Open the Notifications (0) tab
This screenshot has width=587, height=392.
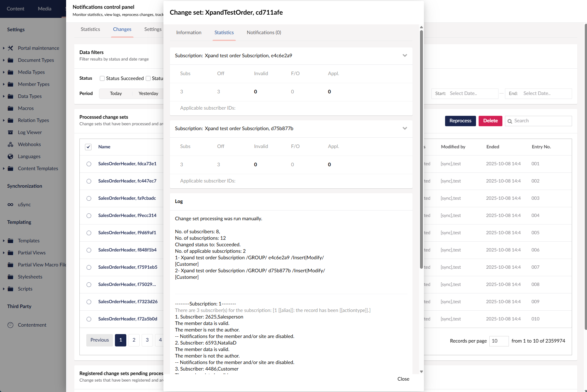tap(264, 33)
